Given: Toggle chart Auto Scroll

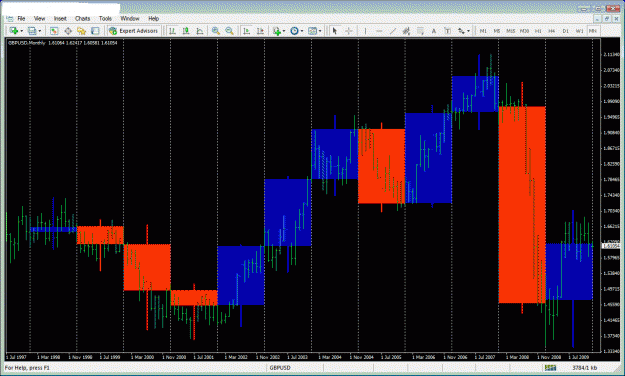Looking at the screenshot, I should coord(247,31).
